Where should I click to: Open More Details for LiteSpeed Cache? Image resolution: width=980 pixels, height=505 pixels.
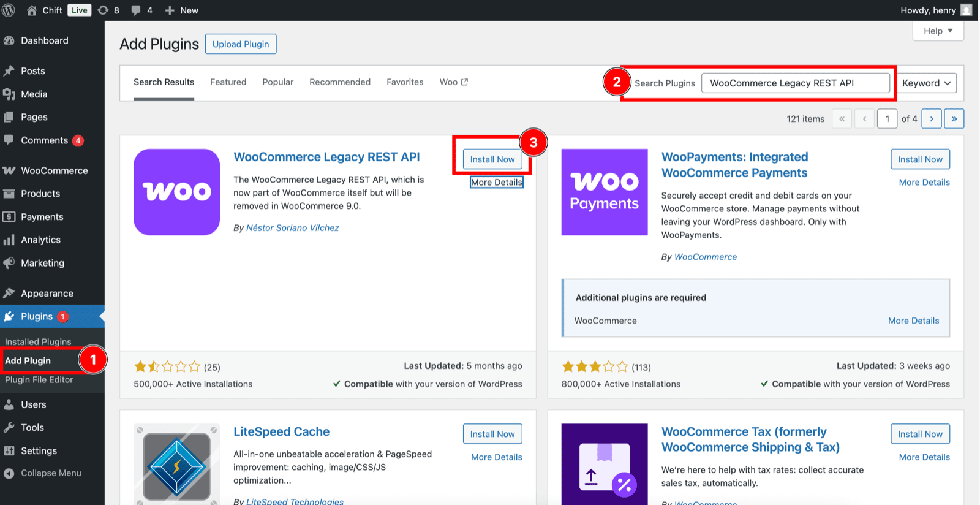pyautogui.click(x=497, y=457)
